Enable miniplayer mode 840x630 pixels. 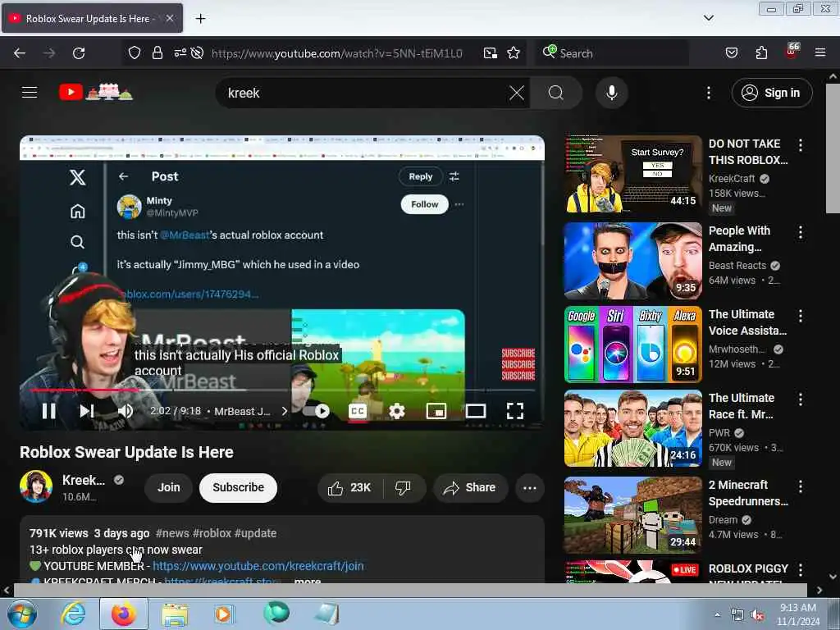pos(436,411)
